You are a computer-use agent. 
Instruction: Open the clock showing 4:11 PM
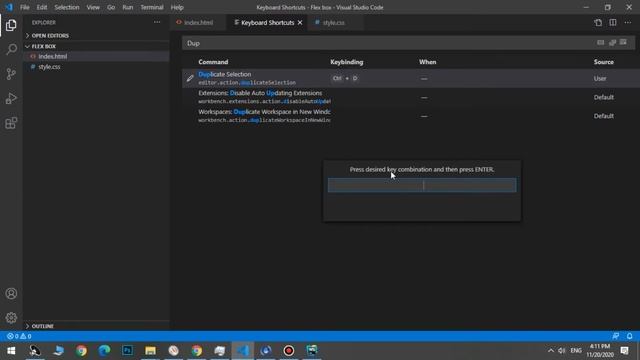pyautogui.click(x=600, y=351)
